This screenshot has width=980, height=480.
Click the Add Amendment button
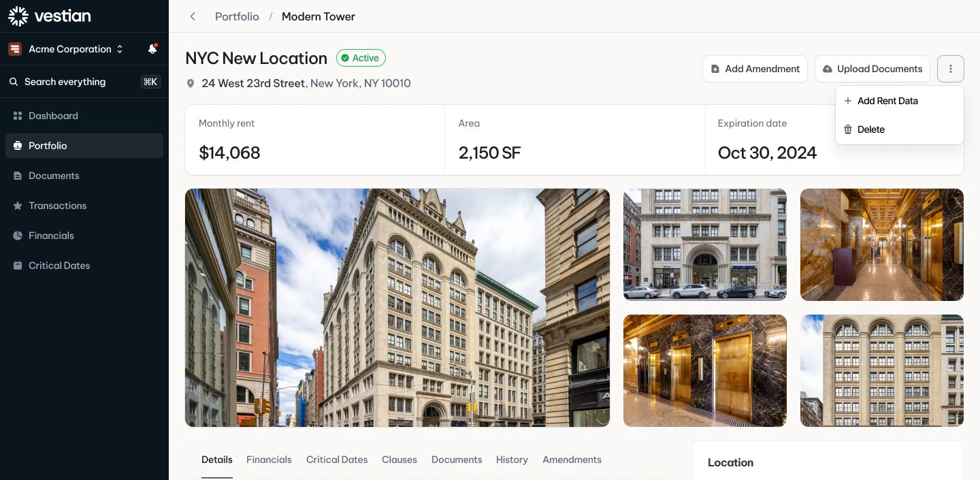click(x=755, y=69)
